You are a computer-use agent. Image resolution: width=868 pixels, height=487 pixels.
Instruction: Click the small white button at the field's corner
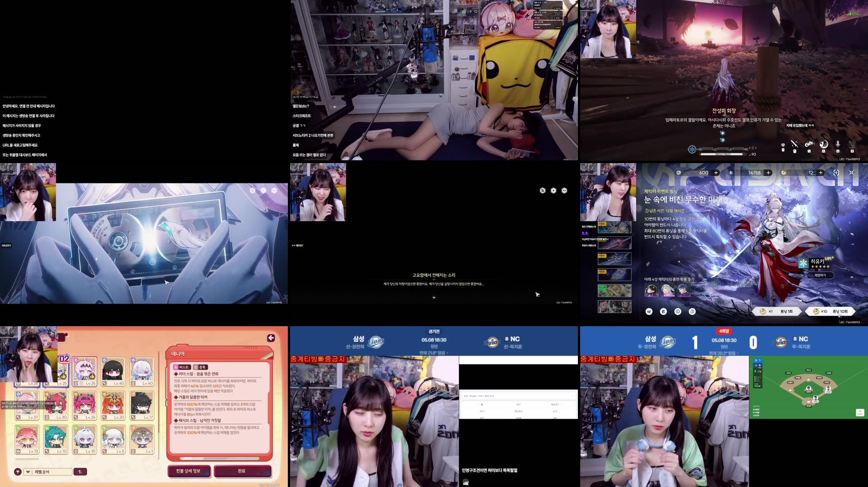coord(859,412)
